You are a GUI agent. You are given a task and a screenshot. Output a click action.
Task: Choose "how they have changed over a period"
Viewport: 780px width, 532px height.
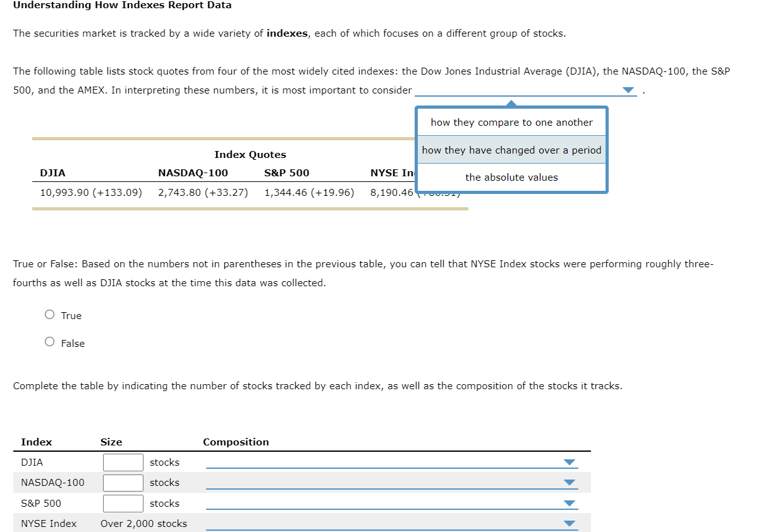(511, 150)
